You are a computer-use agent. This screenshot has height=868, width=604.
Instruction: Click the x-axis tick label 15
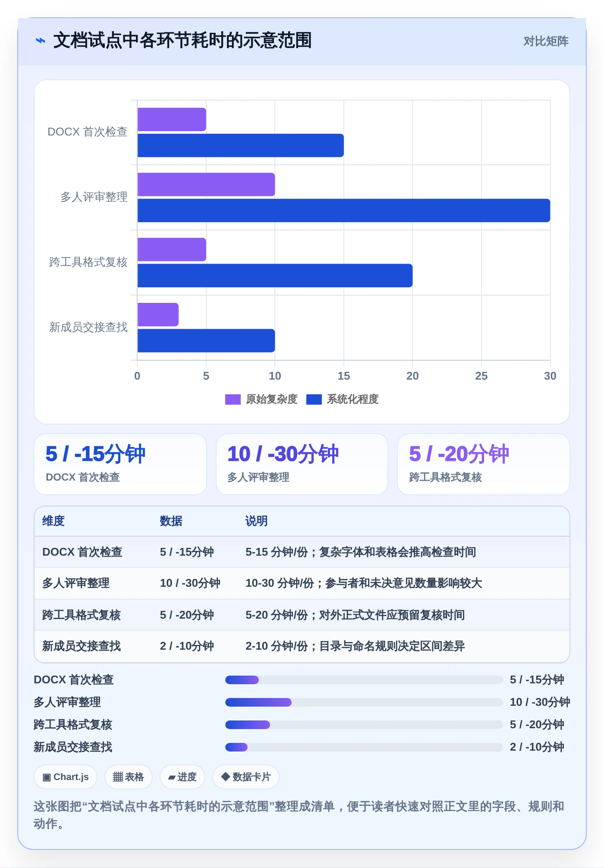tap(344, 376)
